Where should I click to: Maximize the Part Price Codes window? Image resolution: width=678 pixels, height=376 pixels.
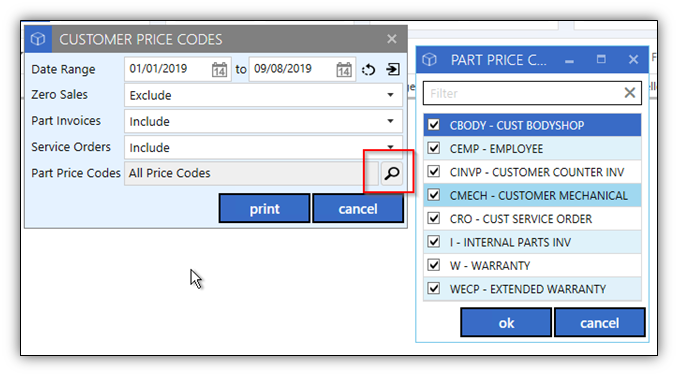(x=601, y=59)
